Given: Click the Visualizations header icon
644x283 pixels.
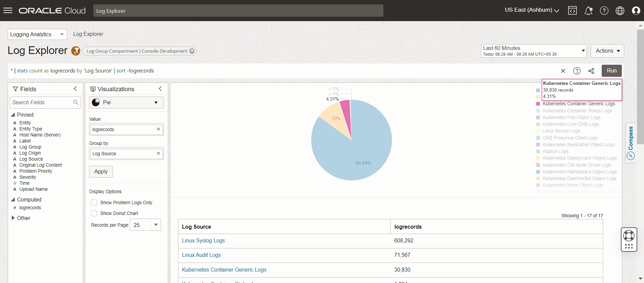Looking at the screenshot, I should click(x=93, y=89).
